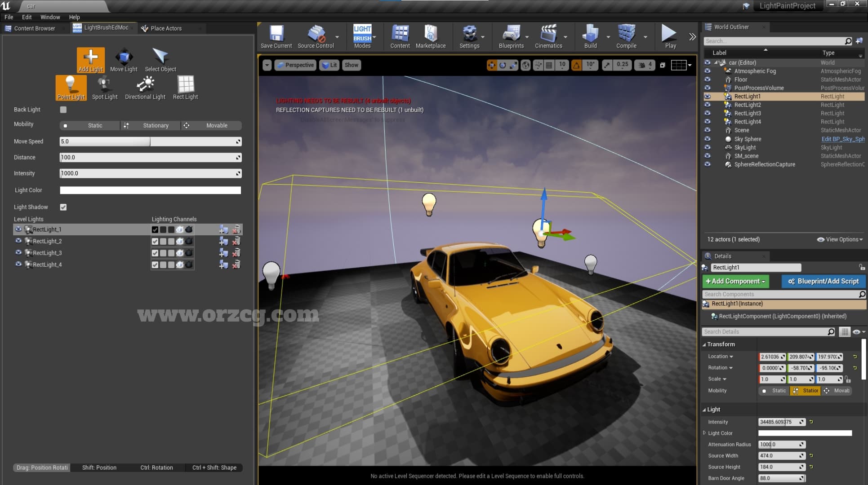Screen dimensions: 868x485
Task: Select the Add Light tool
Action: click(90, 60)
